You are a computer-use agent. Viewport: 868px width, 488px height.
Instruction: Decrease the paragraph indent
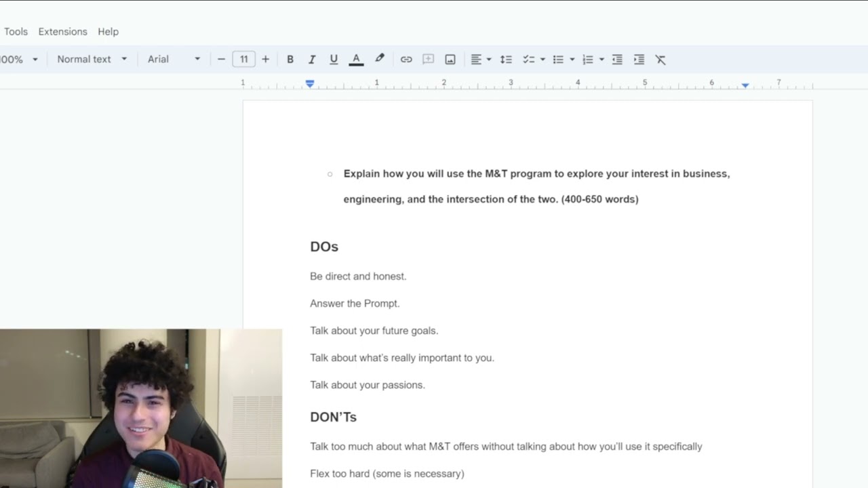[617, 60]
